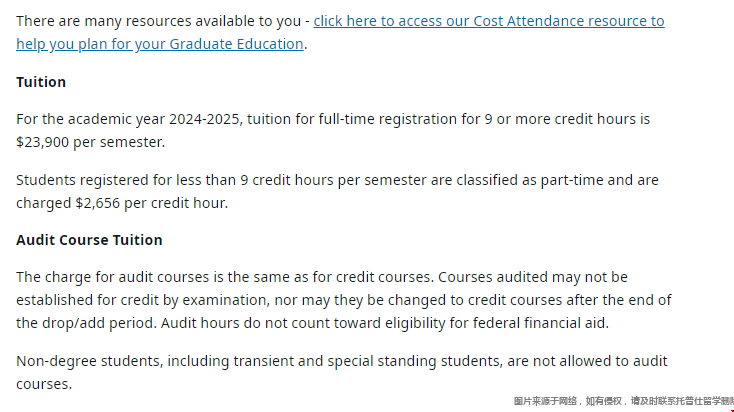Open the Cost Attendance resource link
This screenshot has height=412, width=734.
click(489, 21)
